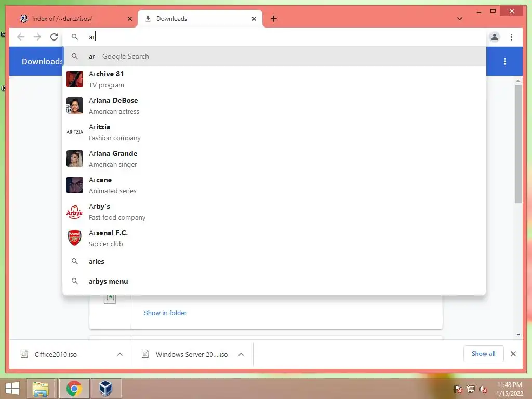Open the tab search chevron
The width and height of the screenshot is (532, 399).
(460, 19)
